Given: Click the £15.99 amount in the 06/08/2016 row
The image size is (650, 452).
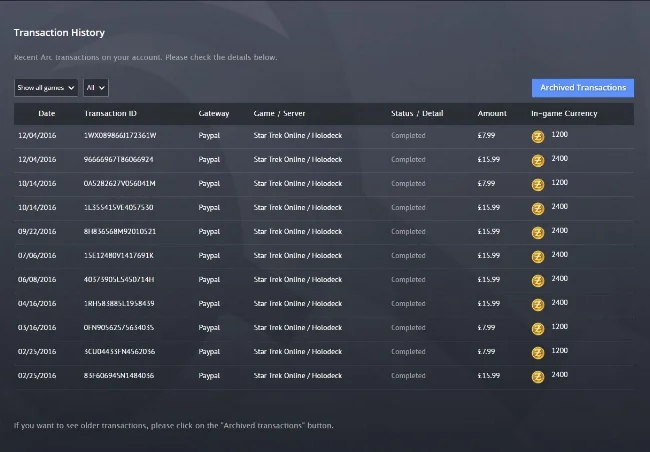Looking at the screenshot, I should coord(489,280).
